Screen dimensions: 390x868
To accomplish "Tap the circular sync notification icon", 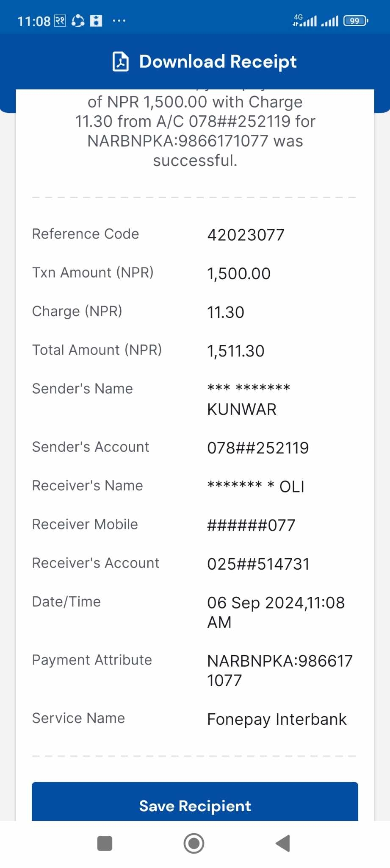I will (x=78, y=21).
